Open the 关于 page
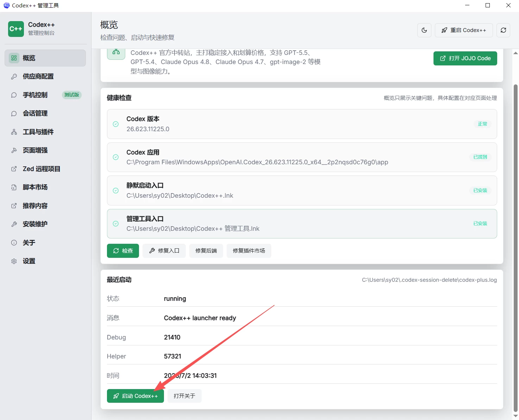This screenshot has height=420, width=519. (x=45, y=243)
